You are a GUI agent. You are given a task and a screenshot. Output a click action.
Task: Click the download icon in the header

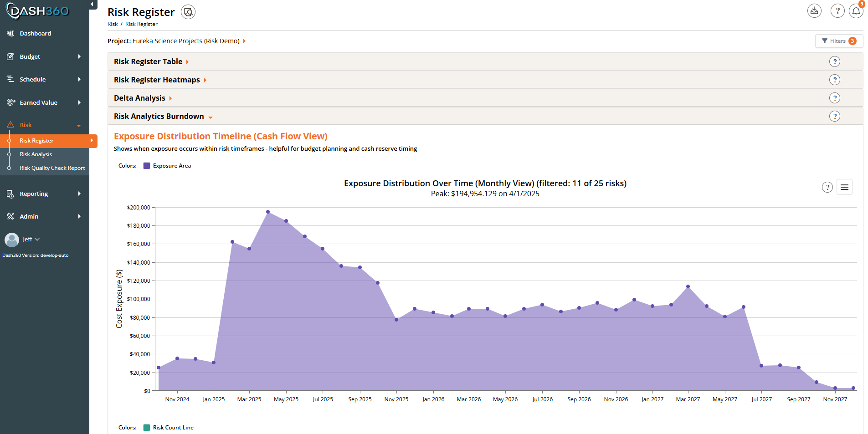[x=814, y=10]
